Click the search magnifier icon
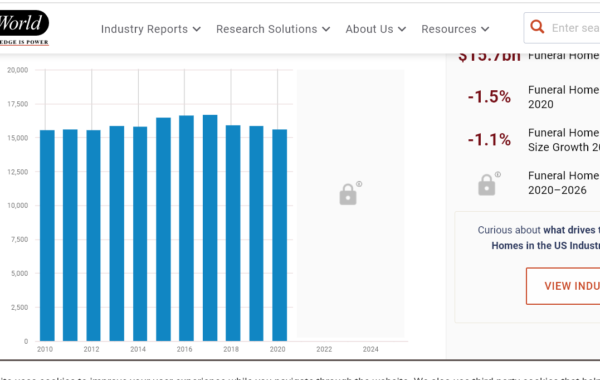The width and height of the screenshot is (600, 380). (x=537, y=27)
